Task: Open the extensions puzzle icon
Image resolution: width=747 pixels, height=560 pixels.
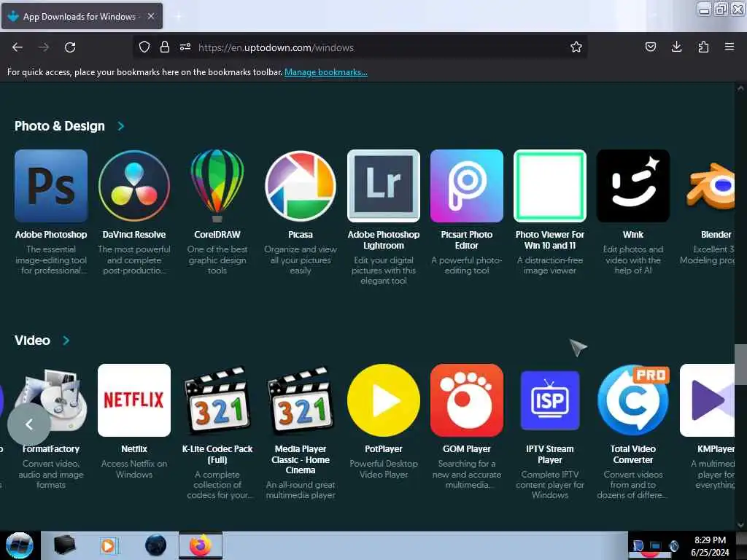Action: pyautogui.click(x=703, y=47)
